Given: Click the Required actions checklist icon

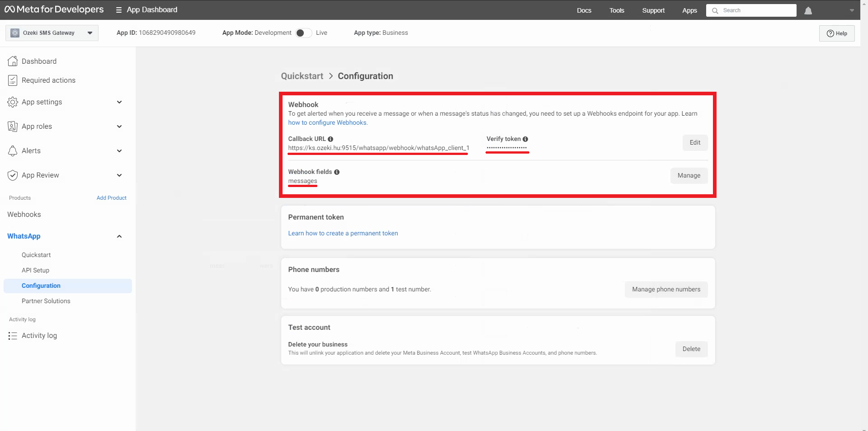Looking at the screenshot, I should point(13,80).
